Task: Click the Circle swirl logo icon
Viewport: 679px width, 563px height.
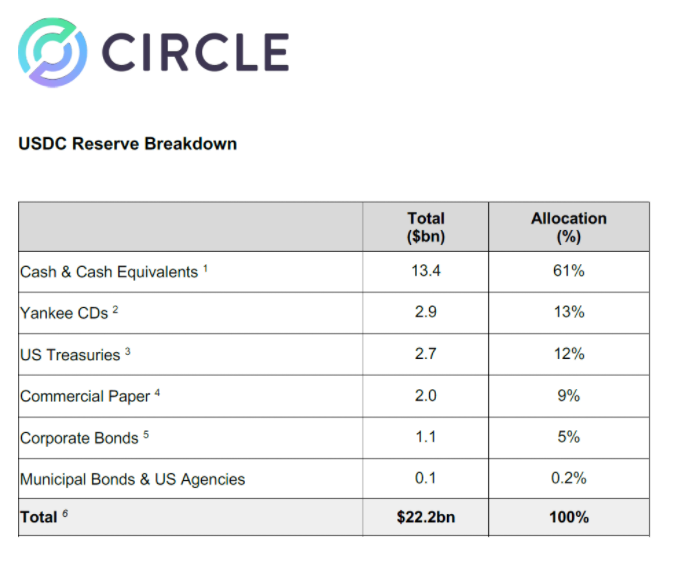Action: pyautogui.click(x=52, y=52)
